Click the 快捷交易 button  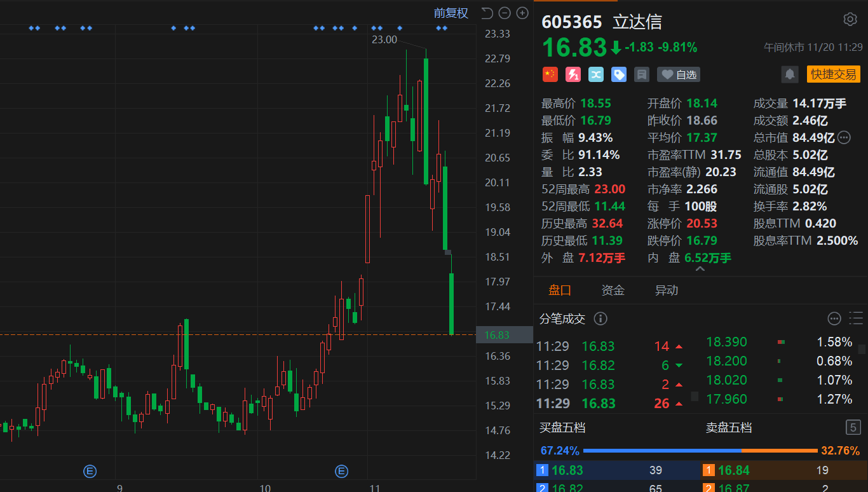(x=833, y=74)
